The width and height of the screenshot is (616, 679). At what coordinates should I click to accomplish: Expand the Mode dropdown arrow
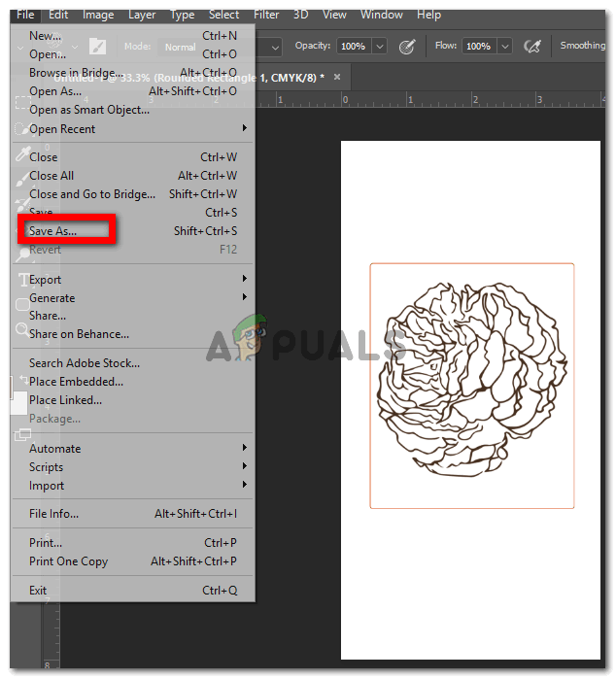pyautogui.click(x=275, y=48)
